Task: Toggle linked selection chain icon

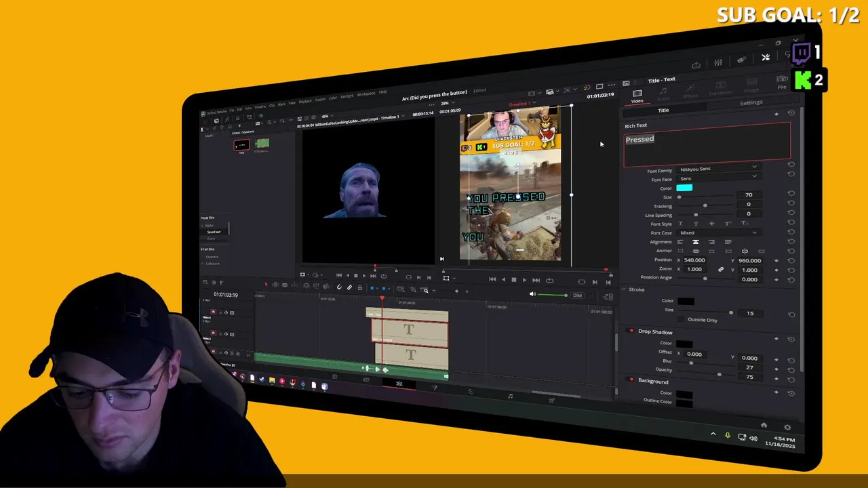Action: pyautogui.click(x=350, y=287)
